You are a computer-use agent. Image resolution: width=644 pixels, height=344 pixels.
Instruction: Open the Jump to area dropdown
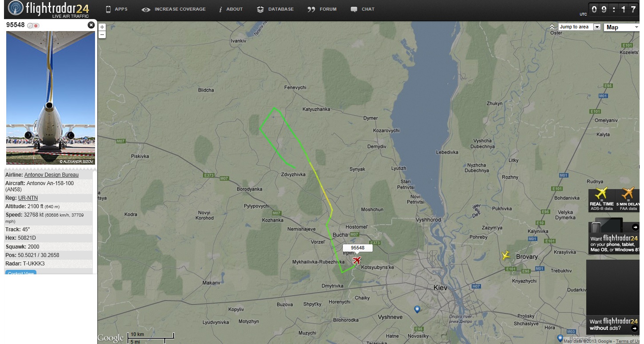coord(580,27)
